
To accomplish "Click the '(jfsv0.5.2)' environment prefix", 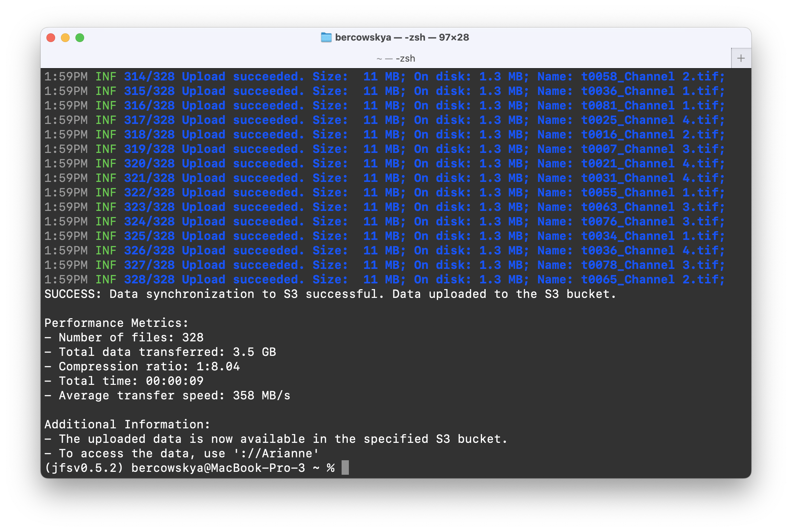I will [84, 468].
